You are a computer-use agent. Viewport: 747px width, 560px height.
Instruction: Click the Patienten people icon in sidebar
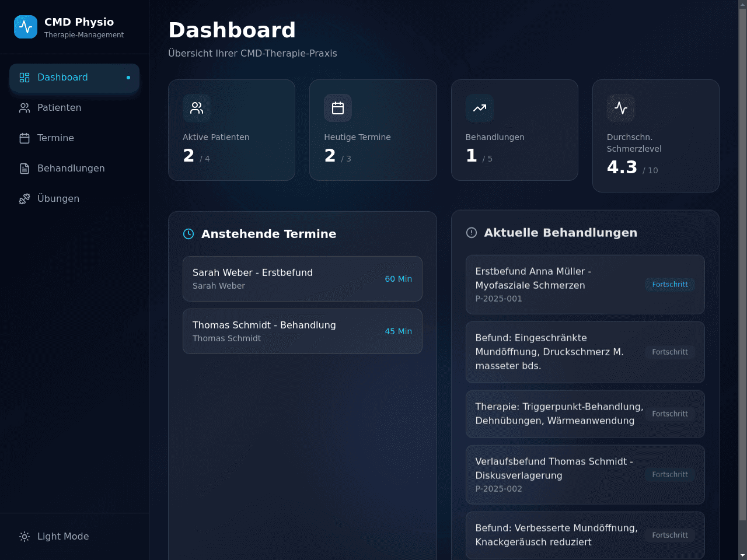point(25,108)
